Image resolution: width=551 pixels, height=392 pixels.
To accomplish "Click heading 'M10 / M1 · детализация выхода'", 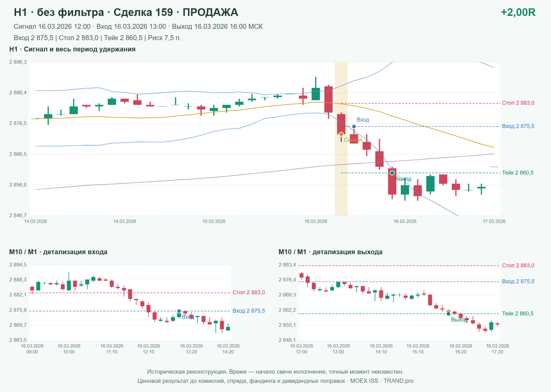I will pos(331,252).
